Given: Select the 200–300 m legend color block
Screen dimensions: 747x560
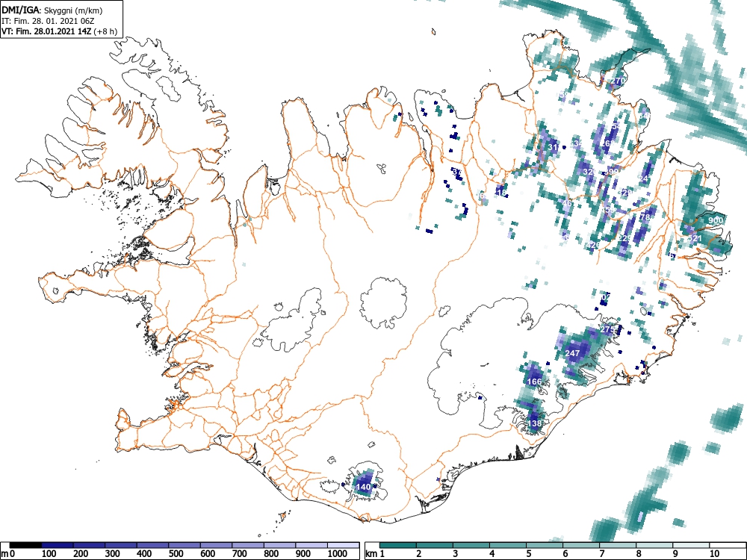Looking at the screenshot, I should [89, 545].
